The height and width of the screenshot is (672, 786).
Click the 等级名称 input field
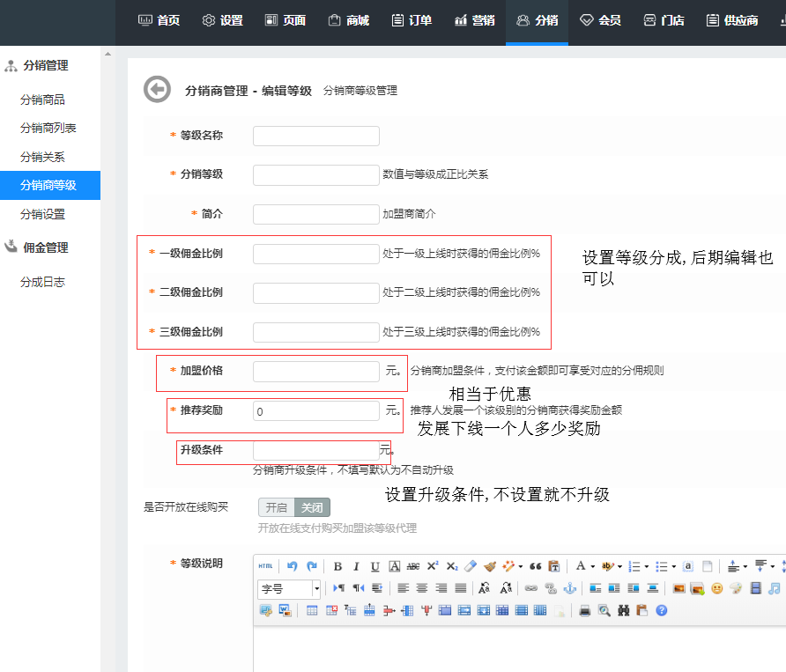coord(315,136)
